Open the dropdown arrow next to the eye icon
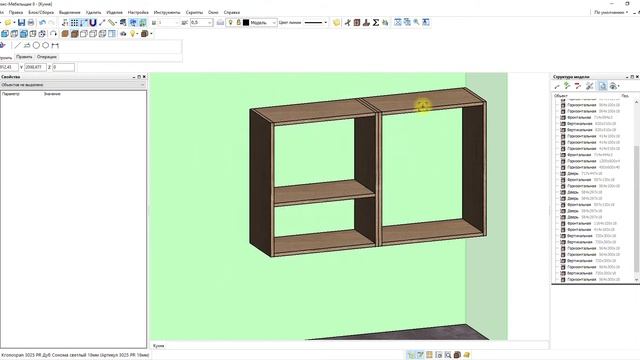Screen dimensions: 640x360 [x=618, y=86]
